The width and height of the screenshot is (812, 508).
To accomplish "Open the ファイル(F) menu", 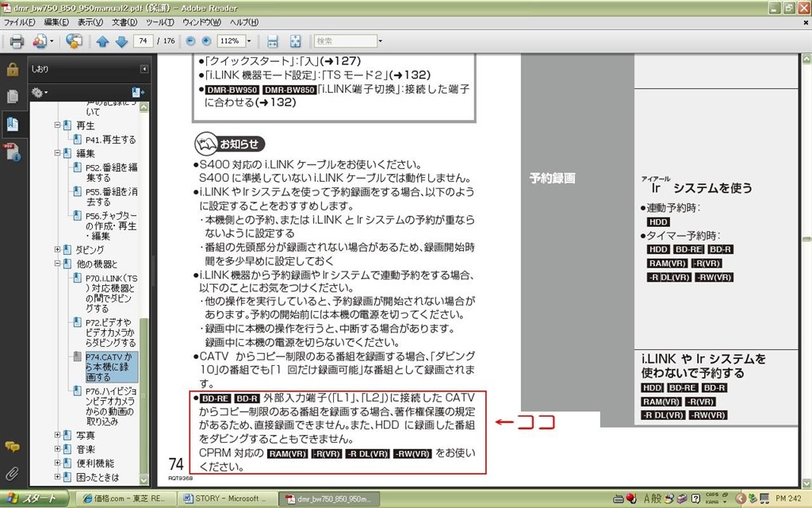I will [x=19, y=22].
